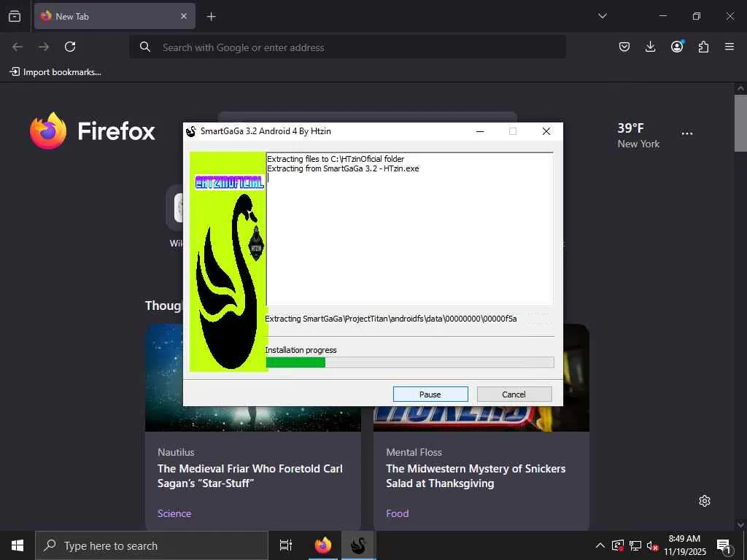Screen dimensions: 747x560
Task: Click the swan icon in installer title bar
Action: (x=191, y=131)
